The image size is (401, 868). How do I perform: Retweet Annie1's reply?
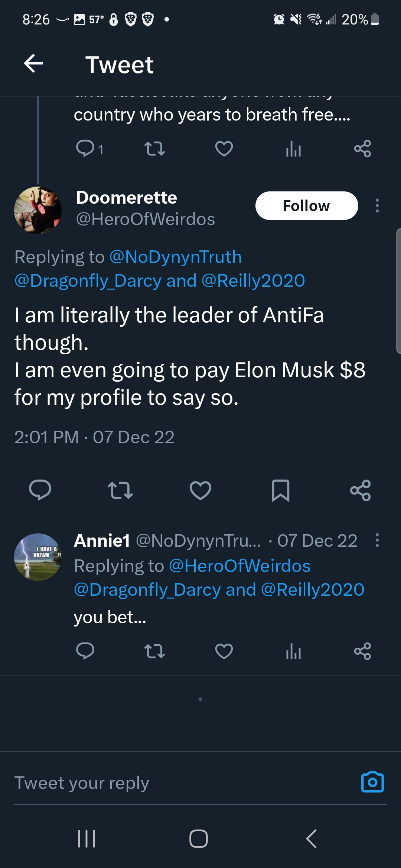(154, 651)
